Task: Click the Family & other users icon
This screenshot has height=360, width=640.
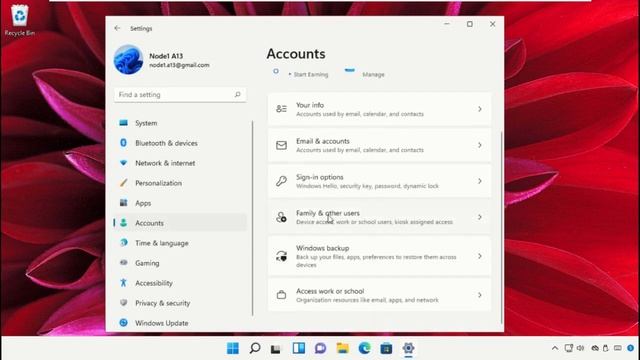Action: click(x=281, y=217)
